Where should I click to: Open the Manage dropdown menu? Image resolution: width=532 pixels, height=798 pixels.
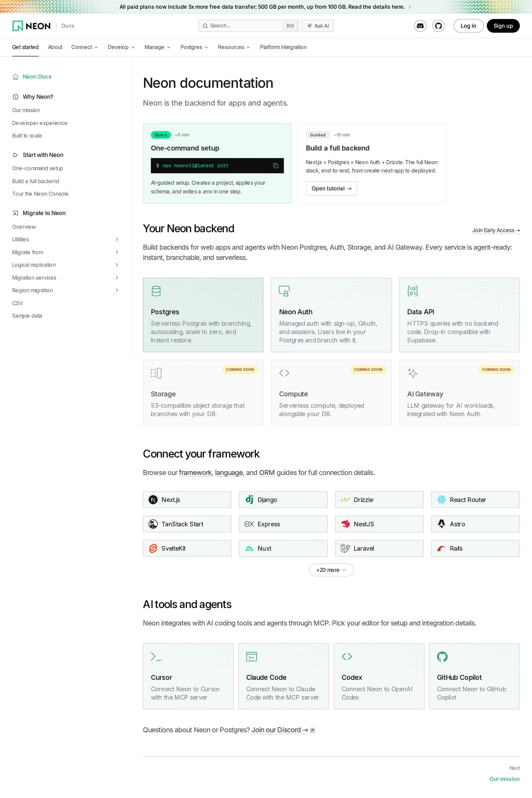(x=157, y=47)
